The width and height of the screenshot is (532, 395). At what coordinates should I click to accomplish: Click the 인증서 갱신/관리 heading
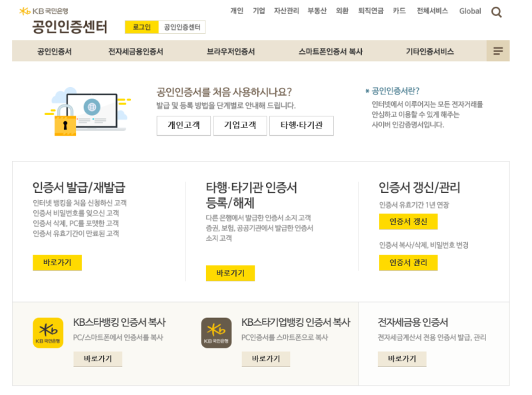click(420, 188)
